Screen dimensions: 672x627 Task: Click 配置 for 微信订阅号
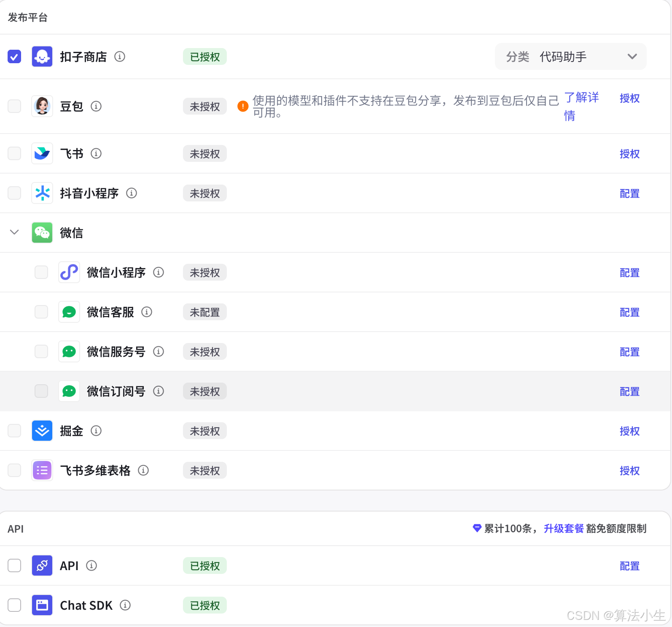pos(629,391)
